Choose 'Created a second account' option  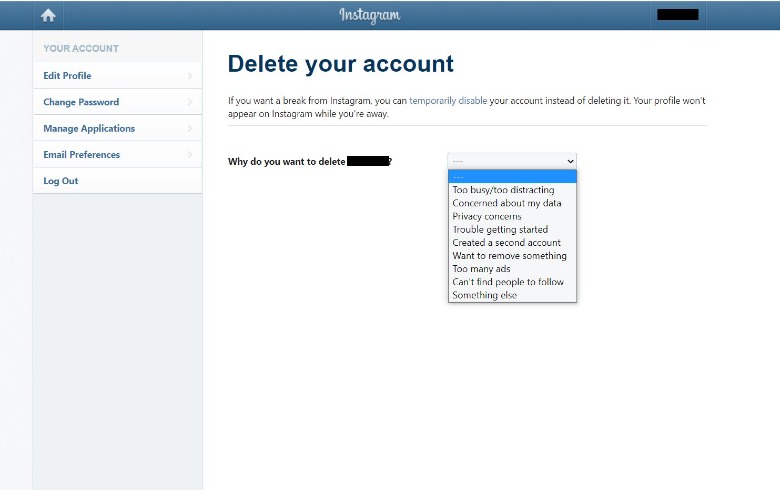[506, 242]
